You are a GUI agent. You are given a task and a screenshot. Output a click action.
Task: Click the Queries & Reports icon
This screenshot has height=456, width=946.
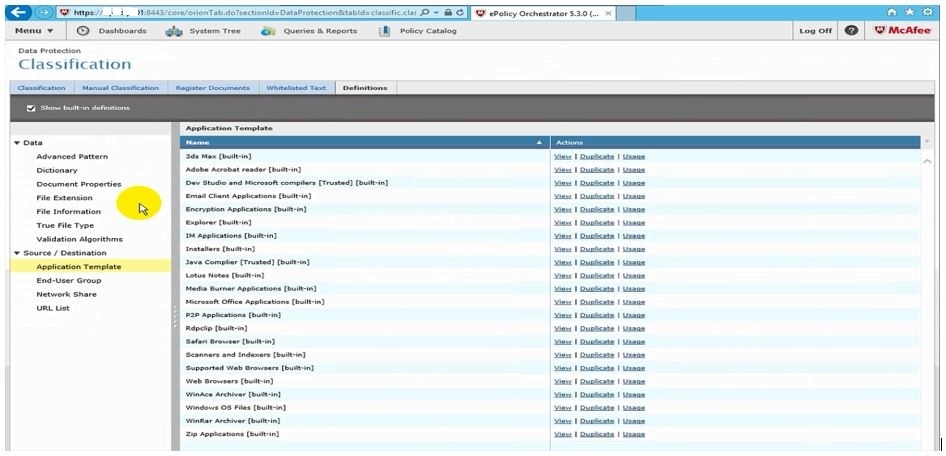pos(268,31)
